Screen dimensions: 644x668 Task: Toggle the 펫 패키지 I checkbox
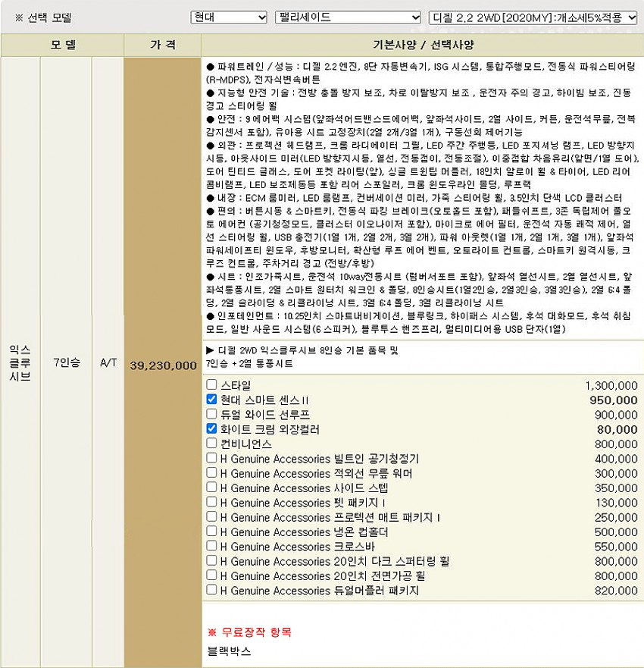212,502
